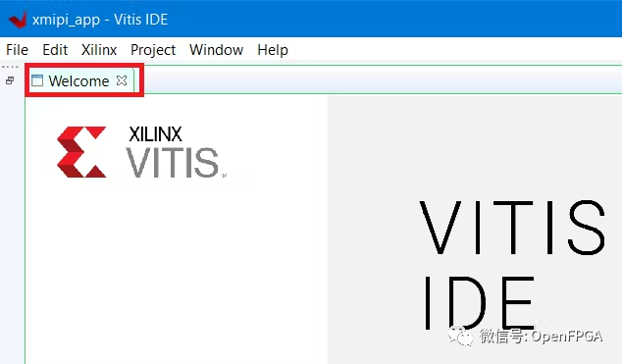Open the Xilinx menu
The height and width of the screenshot is (364, 622).
[x=99, y=50]
